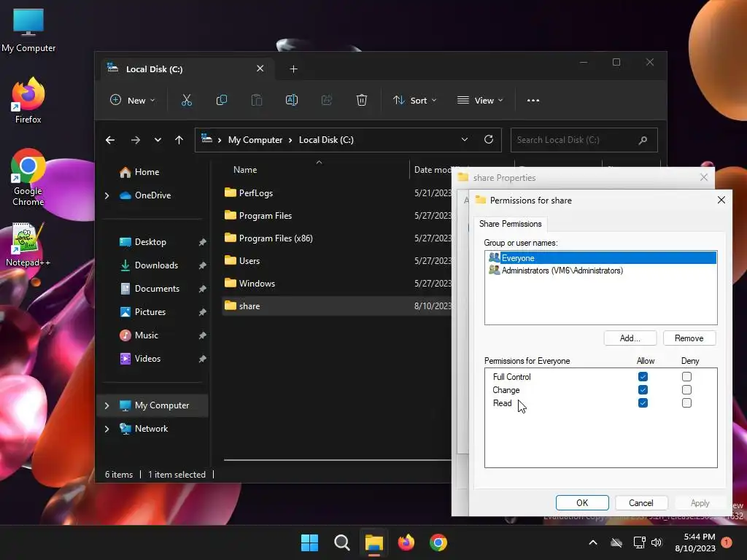Click Cancel in Permissions for share
Image resolution: width=747 pixels, height=560 pixels.
tap(640, 503)
